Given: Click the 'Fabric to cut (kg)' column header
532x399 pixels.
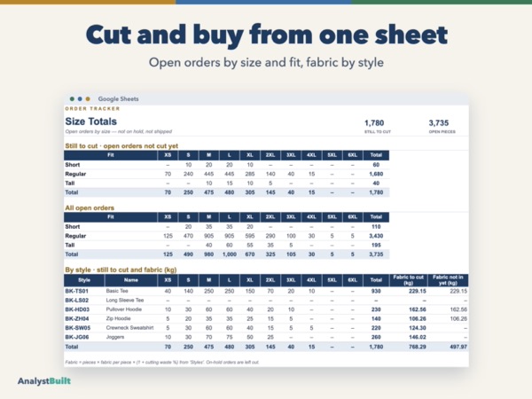Looking at the screenshot, I should [x=409, y=280].
